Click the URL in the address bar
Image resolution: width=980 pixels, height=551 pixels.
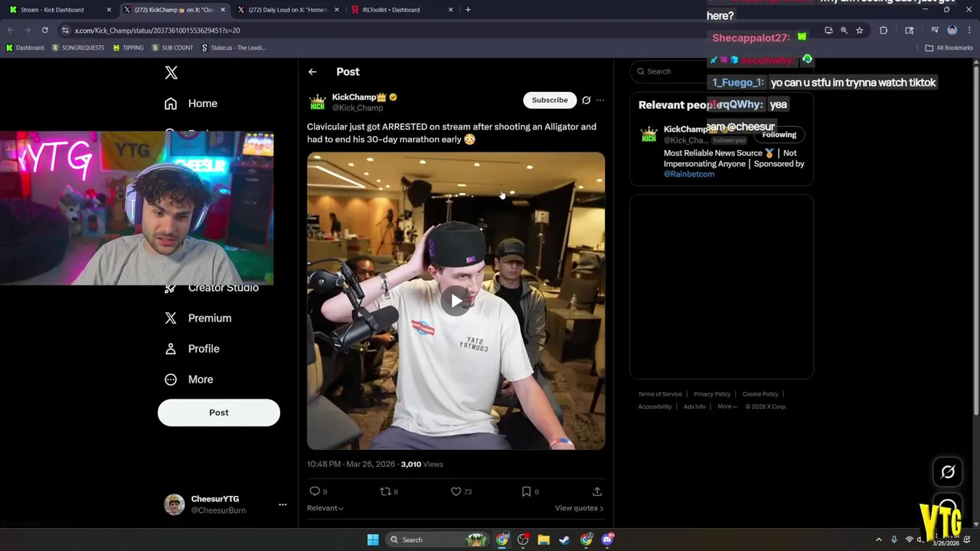click(157, 31)
